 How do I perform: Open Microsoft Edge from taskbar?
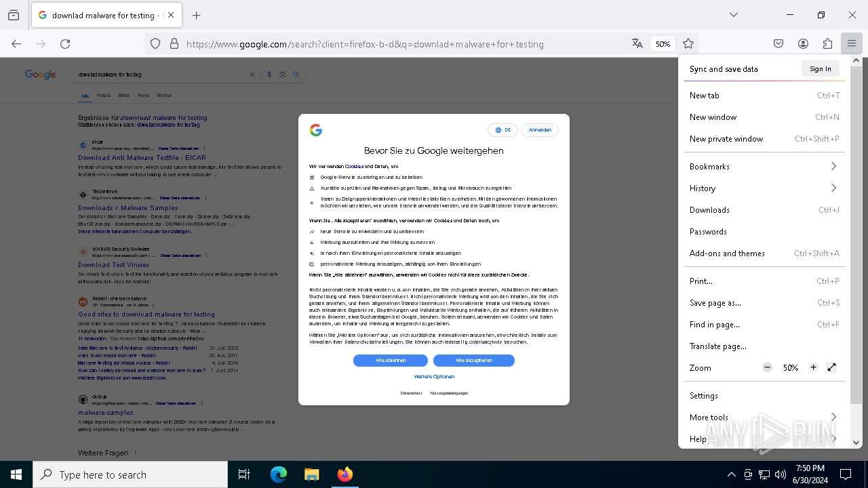(x=279, y=474)
